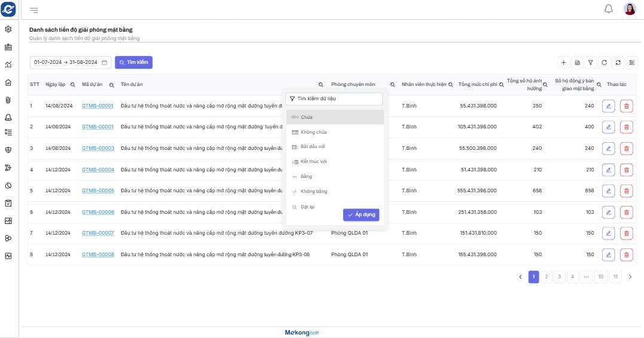Click the filter funnel toolbar icon
The height and width of the screenshot is (338, 644).
click(590, 62)
